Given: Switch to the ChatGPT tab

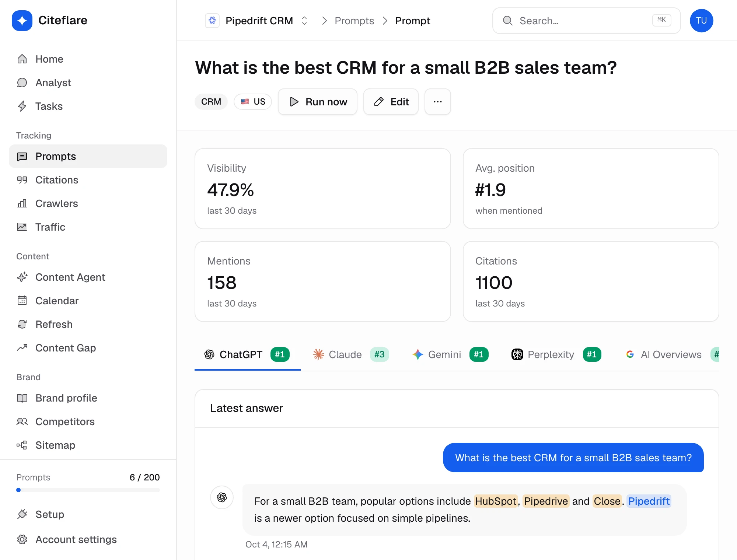Looking at the screenshot, I should click(247, 354).
